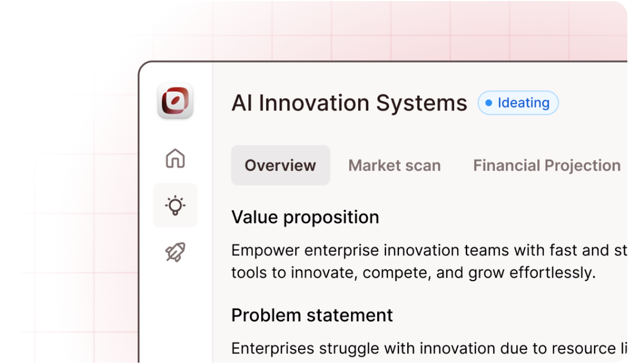Click the empty sidebar area below the rocket

pyautogui.click(x=175, y=313)
